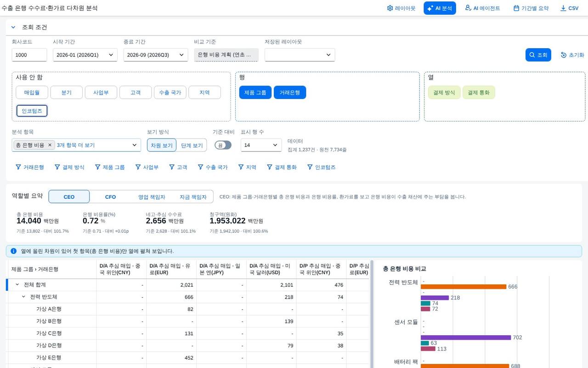
Task: Switch to 차원 보기 mode
Action: click(x=162, y=145)
